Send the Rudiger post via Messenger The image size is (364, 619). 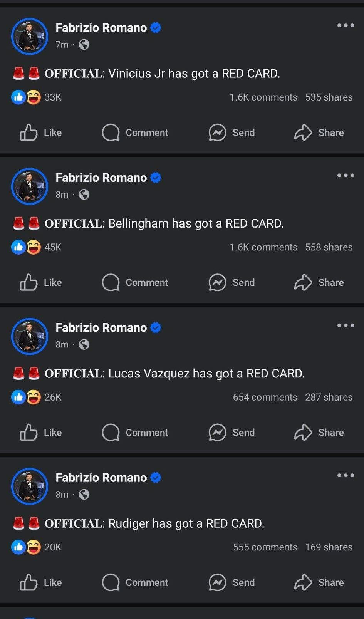231,582
